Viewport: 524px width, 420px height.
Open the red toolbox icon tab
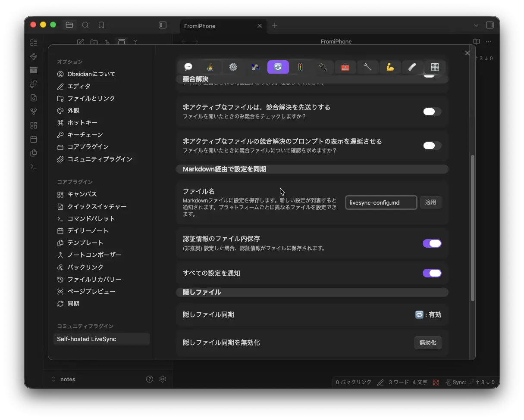[x=345, y=67]
